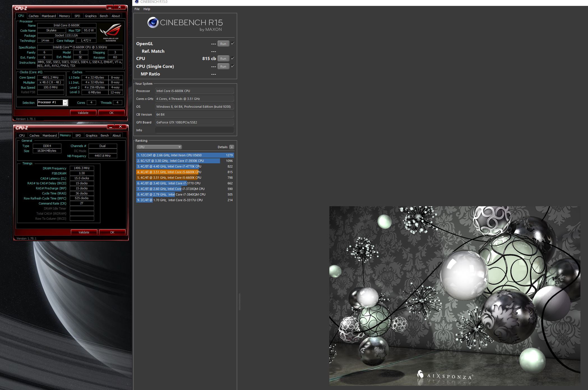Select ranking entry i5-6600K scoring 798
Screen dimensions: 588x390
[185, 178]
